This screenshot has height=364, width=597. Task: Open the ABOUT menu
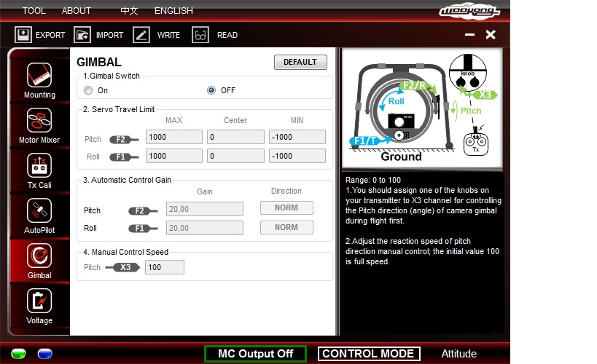77,11
